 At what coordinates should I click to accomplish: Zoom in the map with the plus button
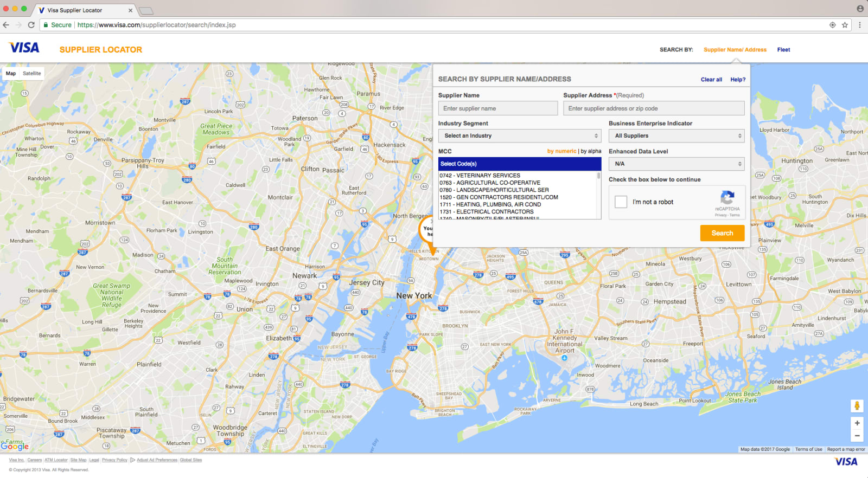tap(857, 423)
